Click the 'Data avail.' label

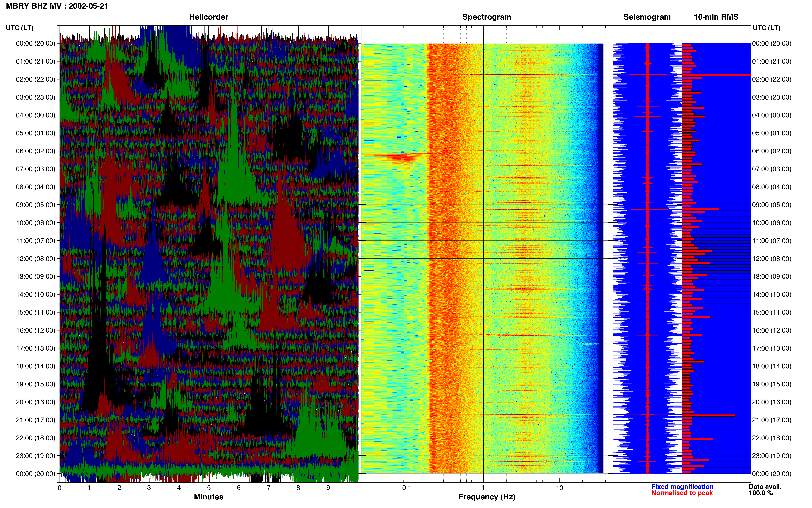pyautogui.click(x=765, y=486)
